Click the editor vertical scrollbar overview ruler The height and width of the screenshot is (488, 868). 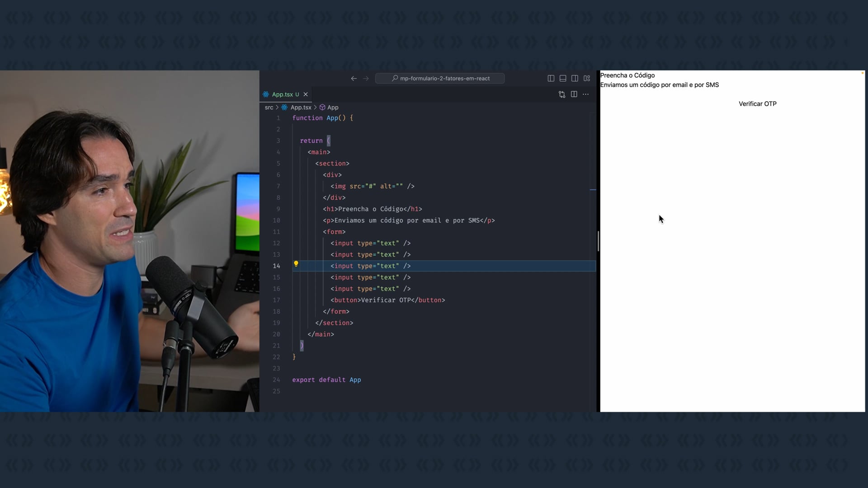click(593, 226)
